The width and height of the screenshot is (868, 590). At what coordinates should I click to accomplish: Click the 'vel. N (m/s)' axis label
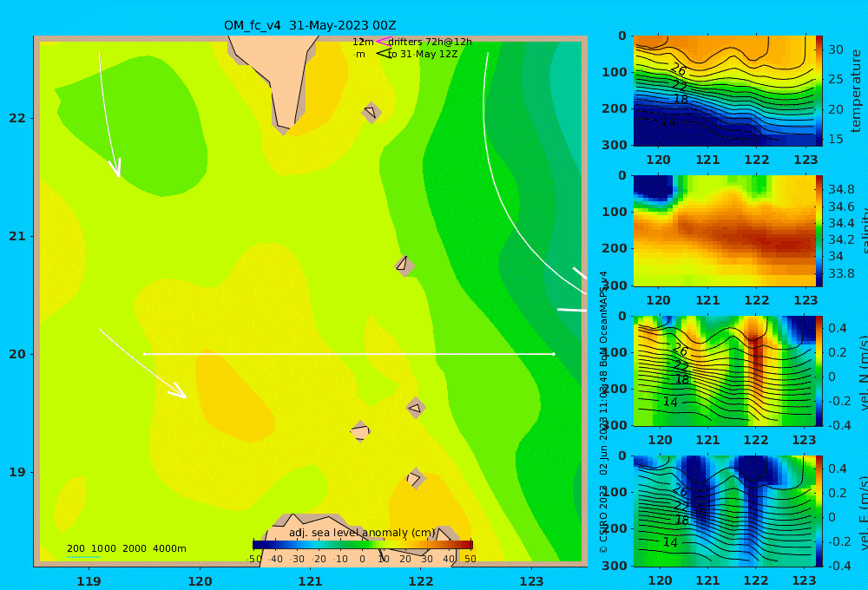tap(863, 373)
